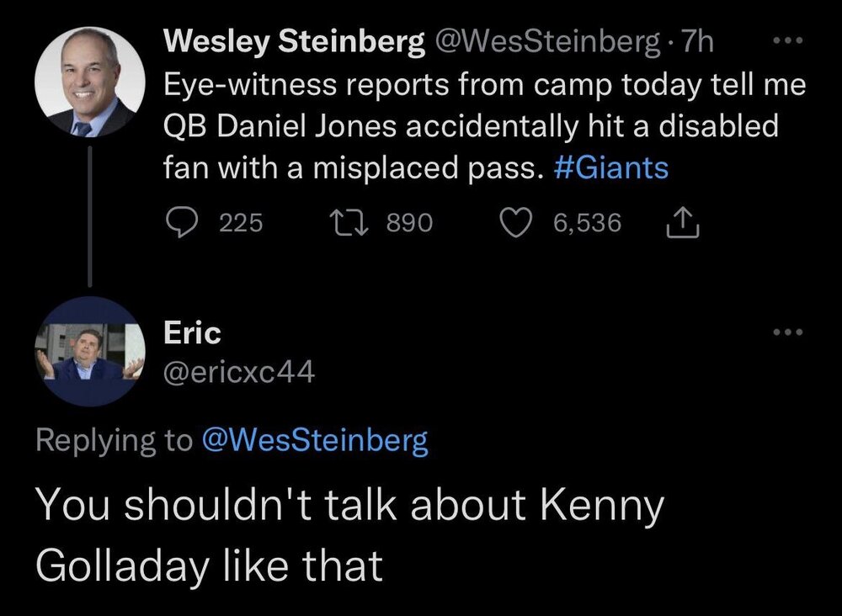
Task: Click the 225 replies count
Action: pyautogui.click(x=241, y=222)
